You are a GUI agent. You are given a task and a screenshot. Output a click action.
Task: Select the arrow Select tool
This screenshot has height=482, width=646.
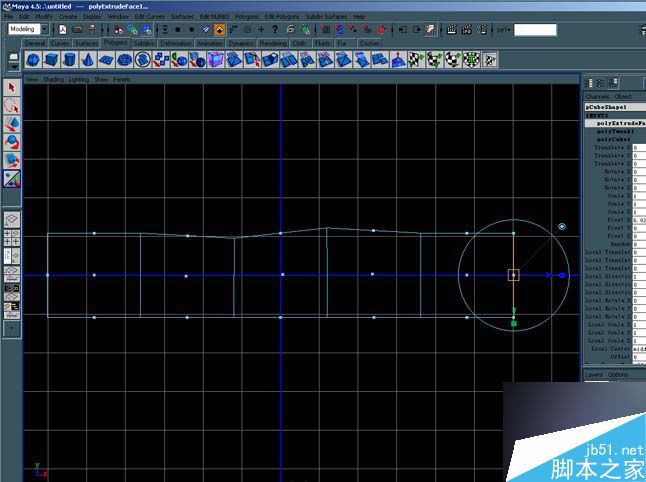coord(12,88)
